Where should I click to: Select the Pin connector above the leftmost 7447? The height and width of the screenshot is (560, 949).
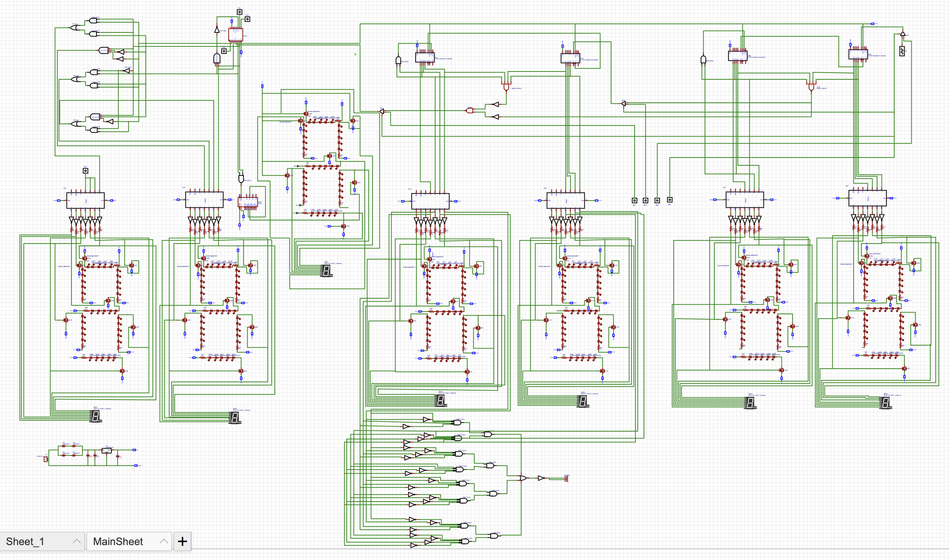coord(86,171)
